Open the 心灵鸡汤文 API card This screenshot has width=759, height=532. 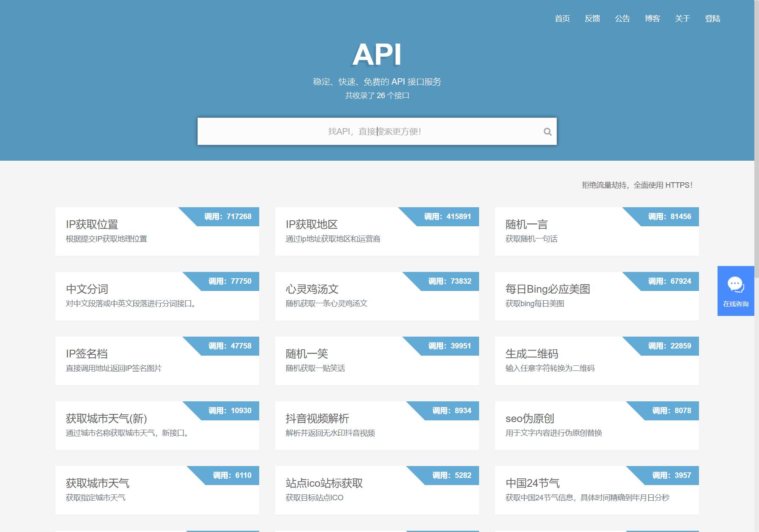click(377, 296)
